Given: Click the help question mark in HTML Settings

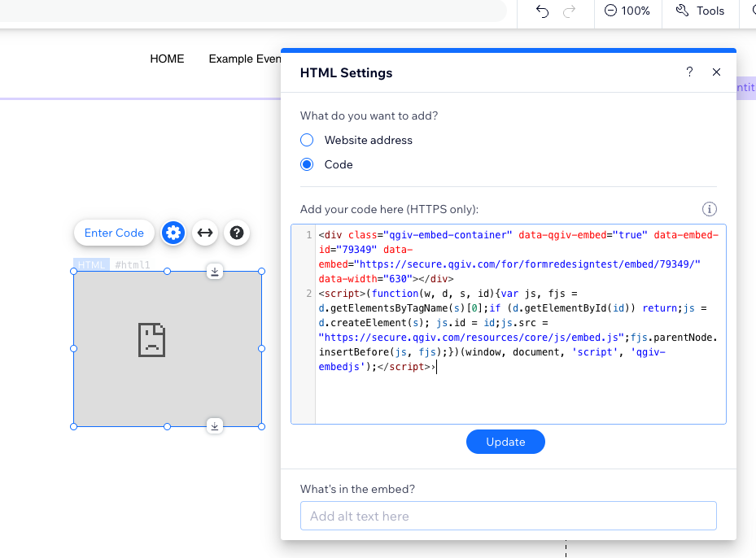Looking at the screenshot, I should (689, 72).
